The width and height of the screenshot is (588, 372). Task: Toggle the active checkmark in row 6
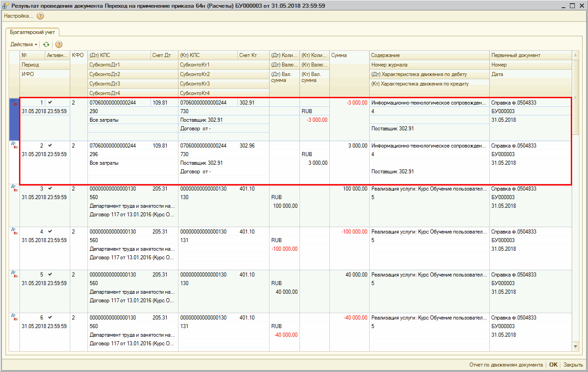[50, 317]
